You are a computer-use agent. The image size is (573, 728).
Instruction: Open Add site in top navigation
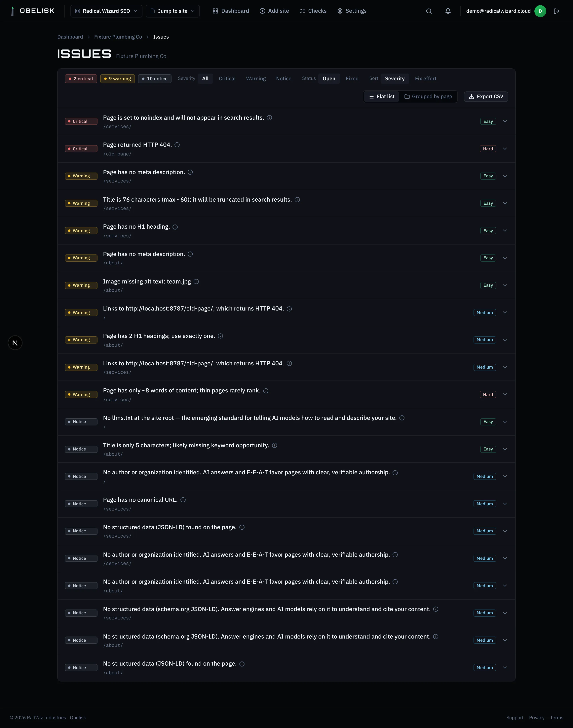(x=274, y=11)
